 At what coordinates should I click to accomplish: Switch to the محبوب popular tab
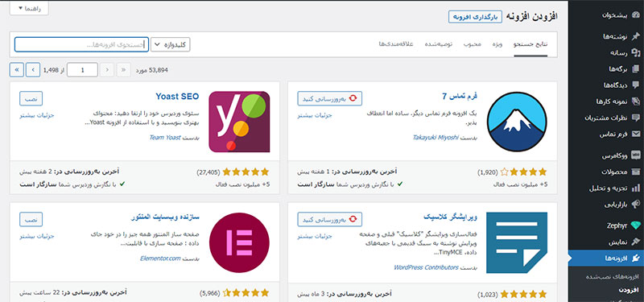[473, 44]
